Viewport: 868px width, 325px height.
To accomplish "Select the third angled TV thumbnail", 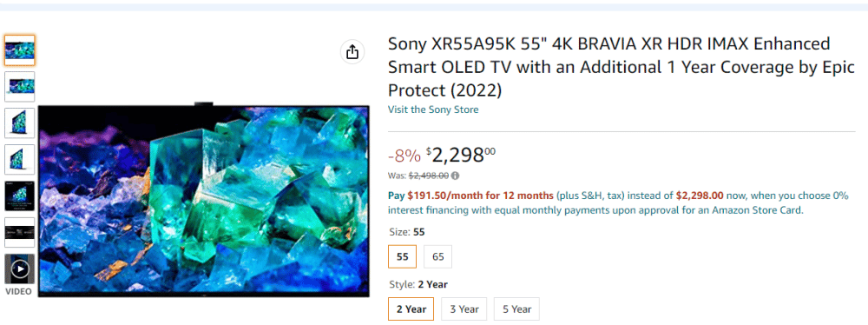I will (x=20, y=123).
